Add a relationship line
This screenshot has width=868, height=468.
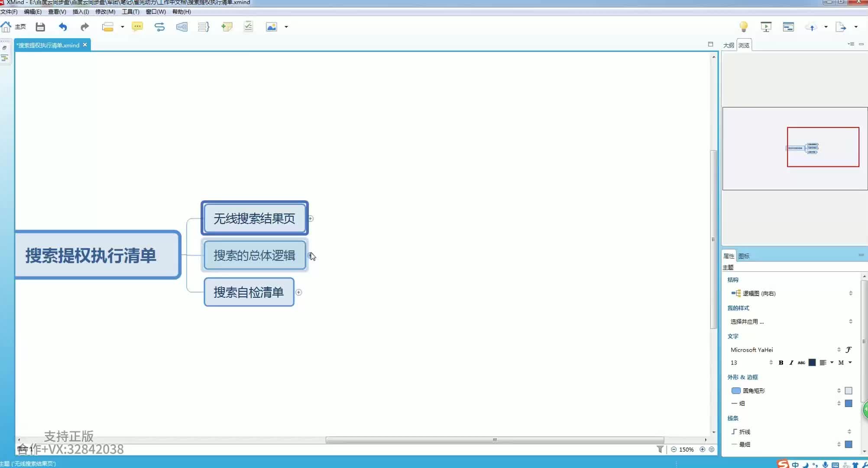pos(159,27)
